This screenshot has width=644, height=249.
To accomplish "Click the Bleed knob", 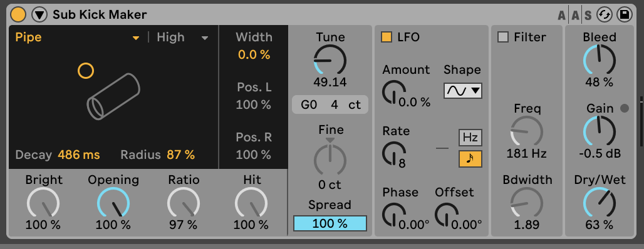I will tap(600, 60).
